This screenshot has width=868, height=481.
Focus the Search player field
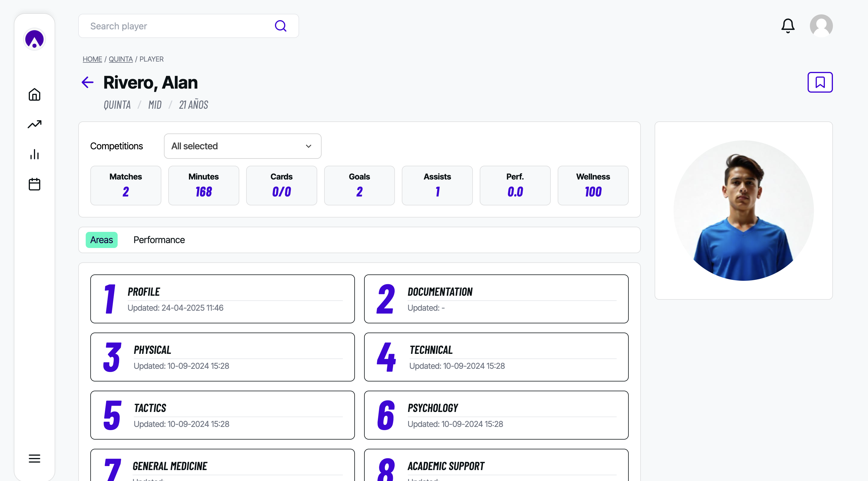coord(188,26)
